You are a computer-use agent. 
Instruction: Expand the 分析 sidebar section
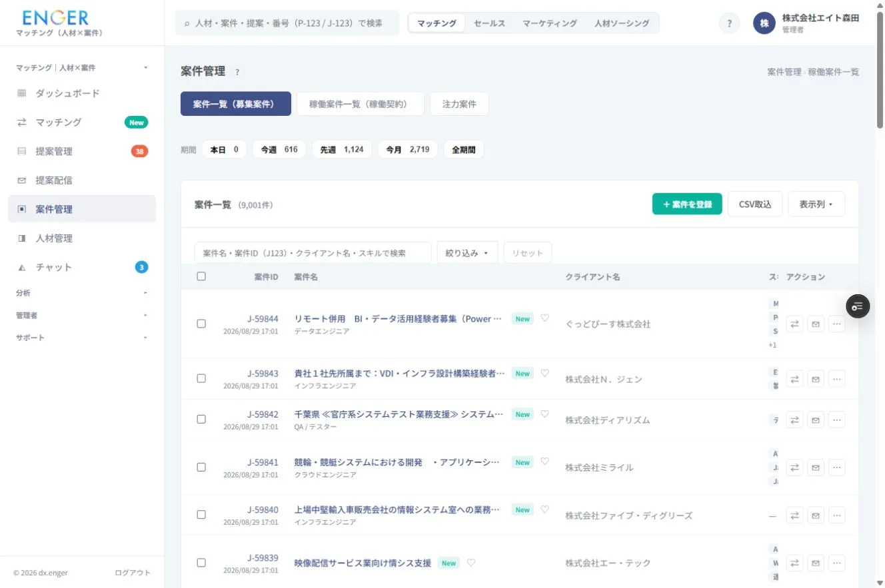tap(82, 293)
